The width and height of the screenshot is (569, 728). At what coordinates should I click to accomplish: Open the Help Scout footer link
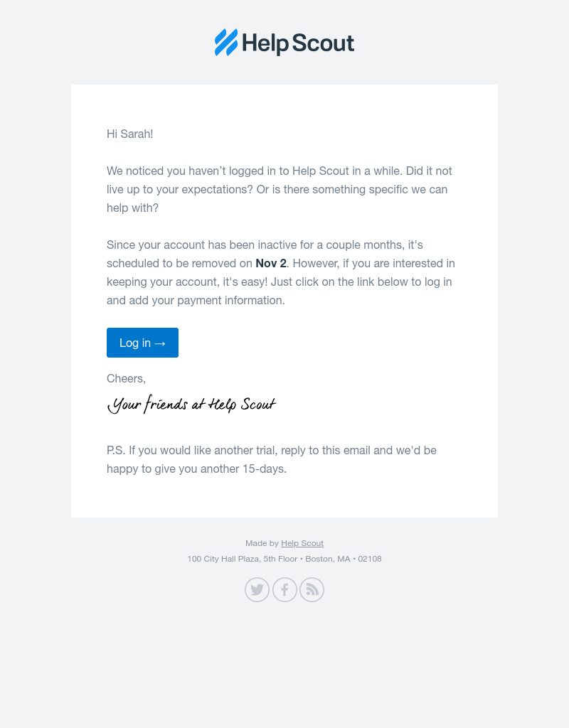click(x=302, y=542)
